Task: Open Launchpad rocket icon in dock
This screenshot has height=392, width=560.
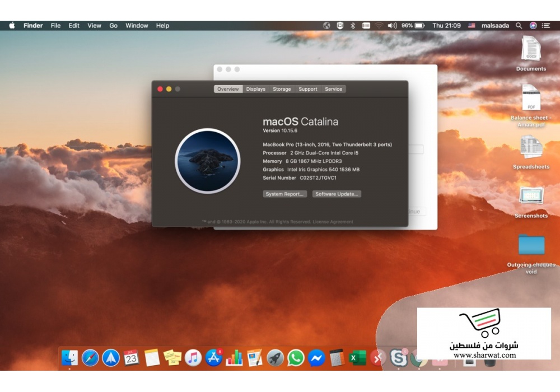Action: tap(275, 357)
